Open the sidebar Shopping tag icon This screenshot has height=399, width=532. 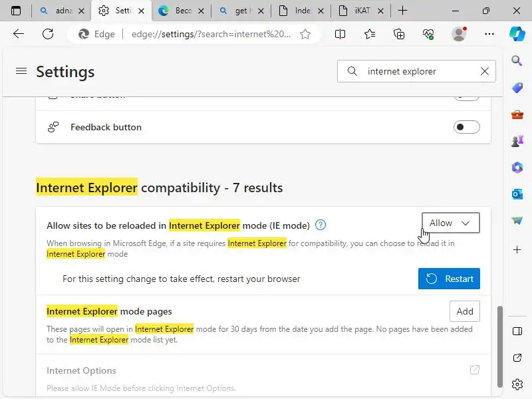click(517, 88)
